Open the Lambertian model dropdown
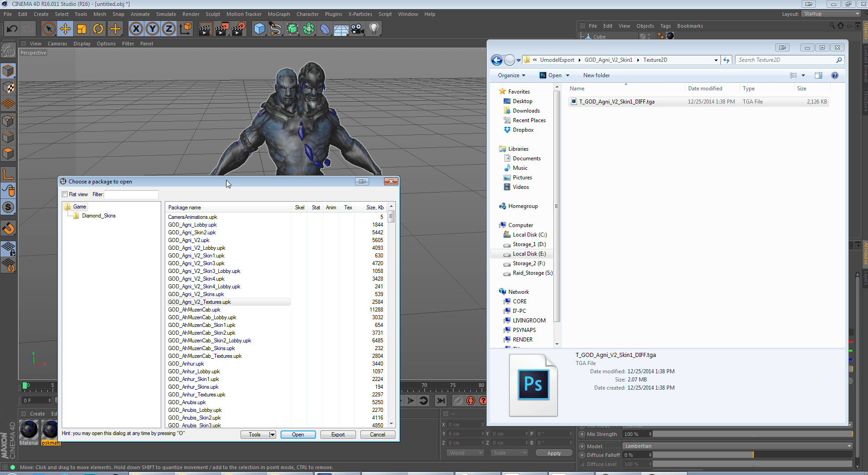The width and height of the screenshot is (868, 475). pyautogui.click(x=737, y=446)
